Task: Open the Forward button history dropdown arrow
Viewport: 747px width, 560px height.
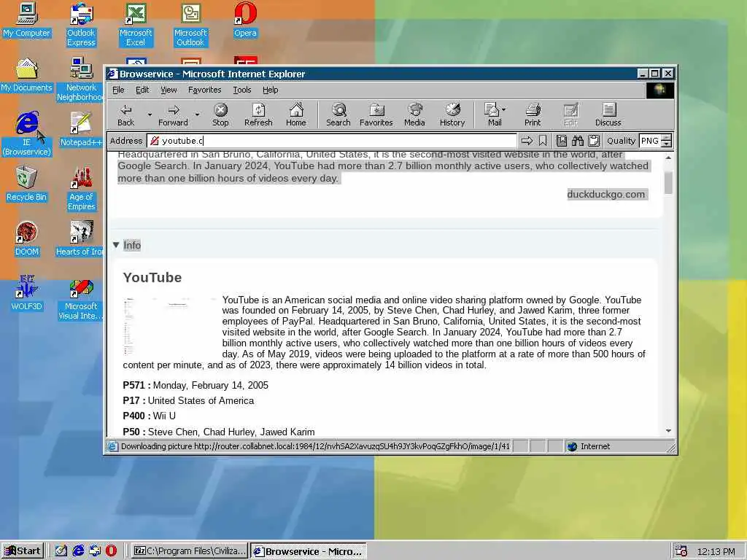Action: point(197,114)
